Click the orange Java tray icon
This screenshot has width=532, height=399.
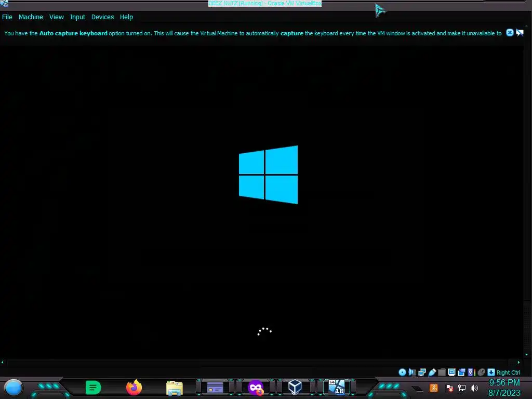(x=434, y=388)
